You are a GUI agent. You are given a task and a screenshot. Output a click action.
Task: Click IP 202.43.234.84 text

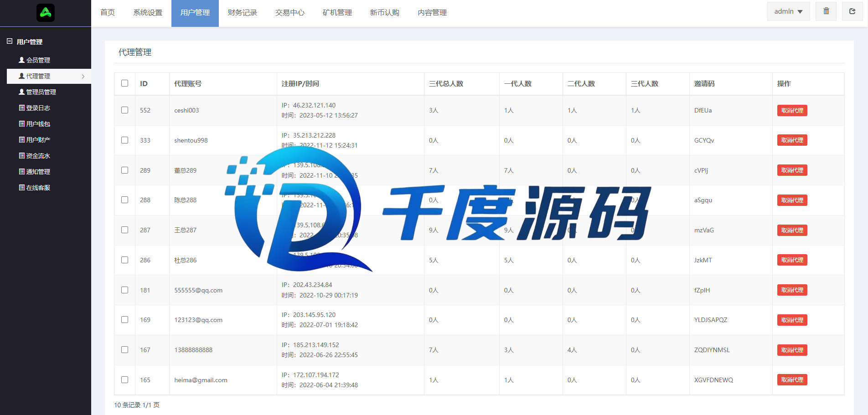coord(312,285)
